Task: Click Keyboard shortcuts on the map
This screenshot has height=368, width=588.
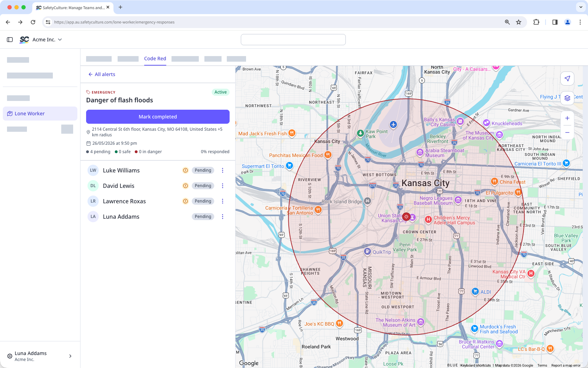Action: 476,366
